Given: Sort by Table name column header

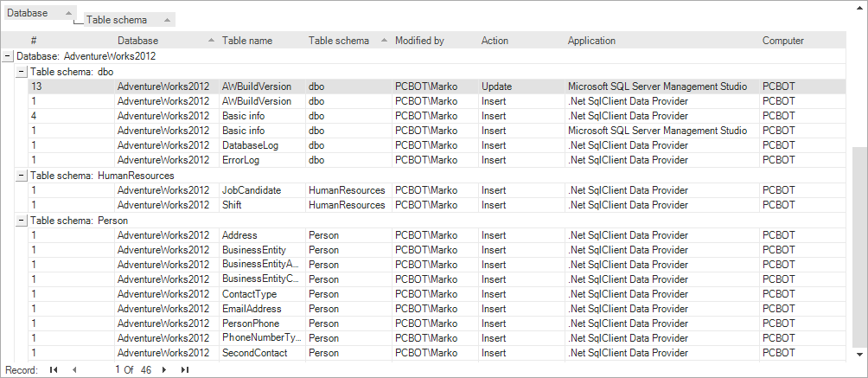Looking at the screenshot, I should pyautogui.click(x=247, y=41).
